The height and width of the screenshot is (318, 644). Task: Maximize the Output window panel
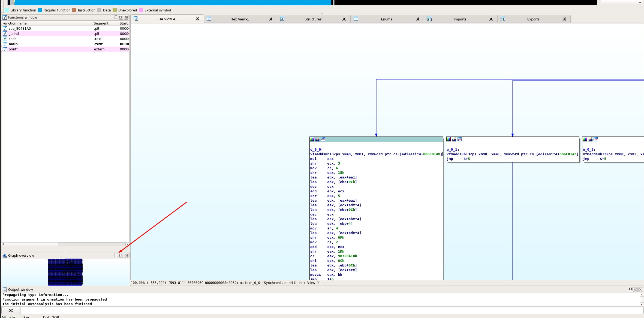[x=630, y=289]
